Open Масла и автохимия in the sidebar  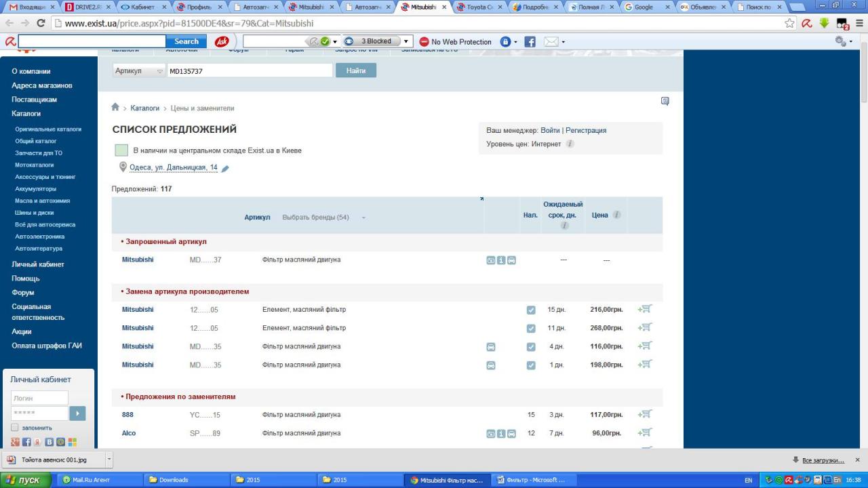coord(43,201)
